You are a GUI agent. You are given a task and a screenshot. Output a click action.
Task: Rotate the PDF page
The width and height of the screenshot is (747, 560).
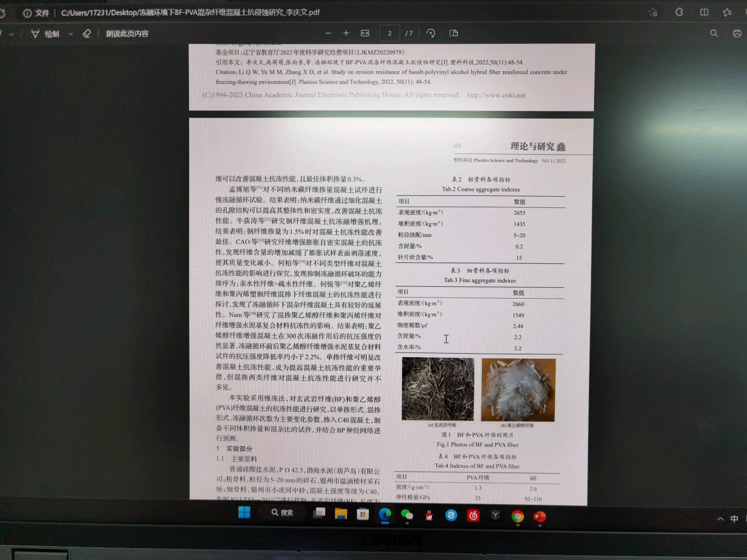coord(431,33)
